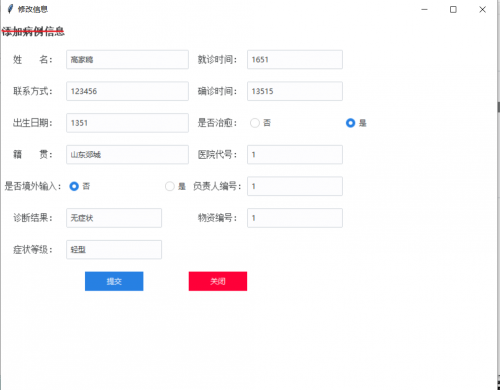
Task: Focus the 出生日期 field showing 1351
Action: pyautogui.click(x=127, y=123)
